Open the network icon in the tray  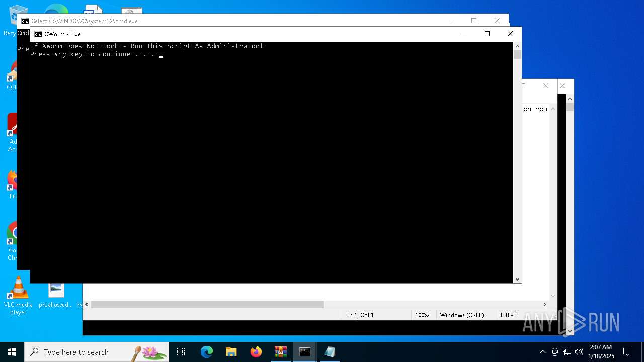(x=567, y=352)
